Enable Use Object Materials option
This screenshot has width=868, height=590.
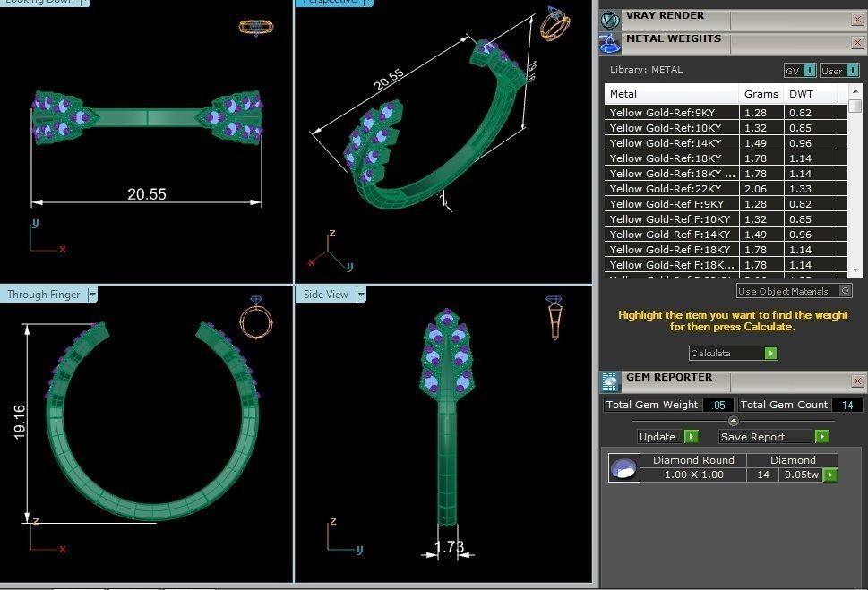pyautogui.click(x=845, y=291)
